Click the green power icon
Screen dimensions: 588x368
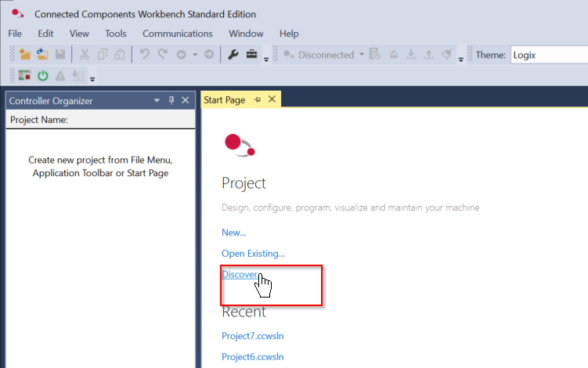point(43,76)
